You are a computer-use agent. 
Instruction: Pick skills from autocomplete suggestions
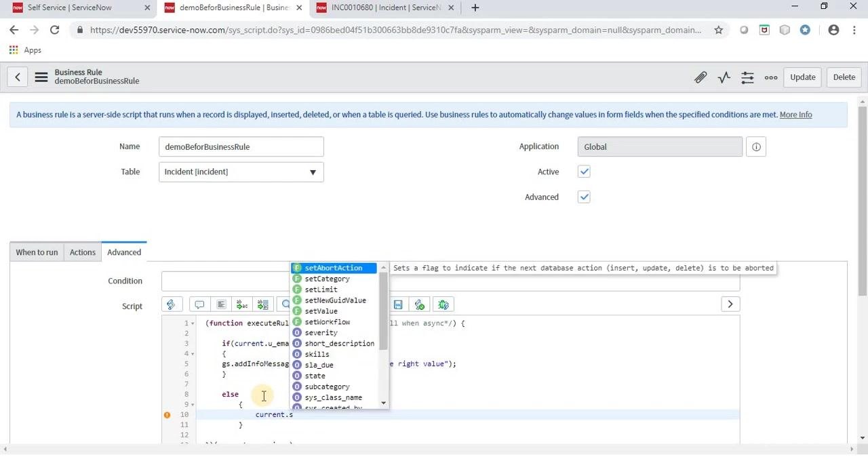(334, 355)
